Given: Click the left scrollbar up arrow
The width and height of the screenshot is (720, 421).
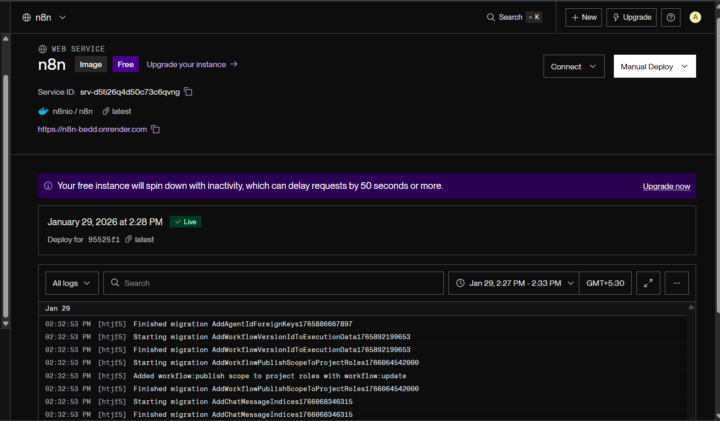Looking at the screenshot, I should click(6, 39).
